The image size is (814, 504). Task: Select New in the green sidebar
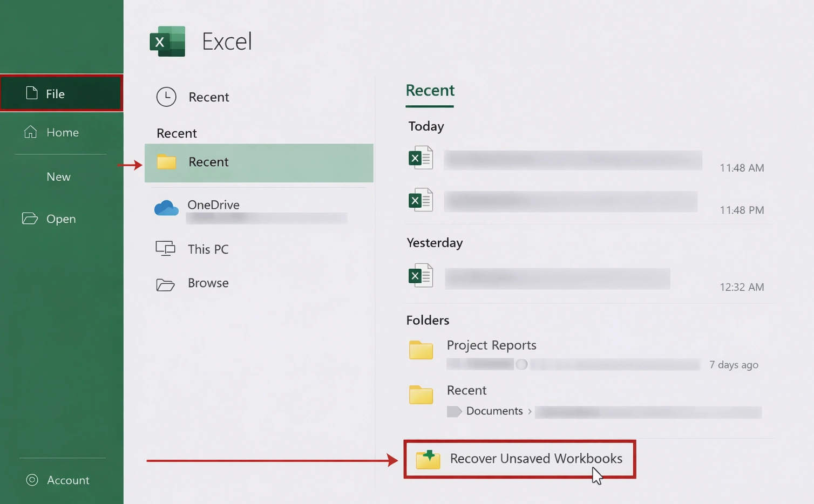59,177
